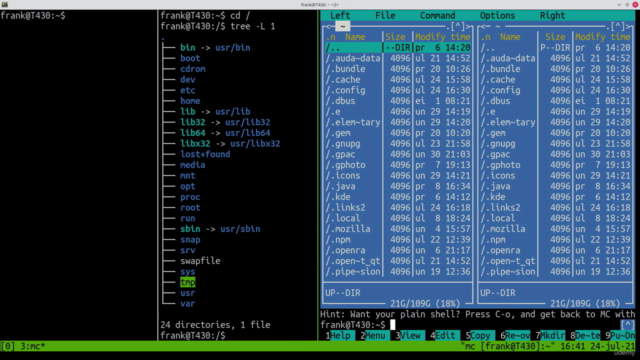The image size is (640, 360).
Task: Select /.cache in the left panel
Action: (398, 80)
